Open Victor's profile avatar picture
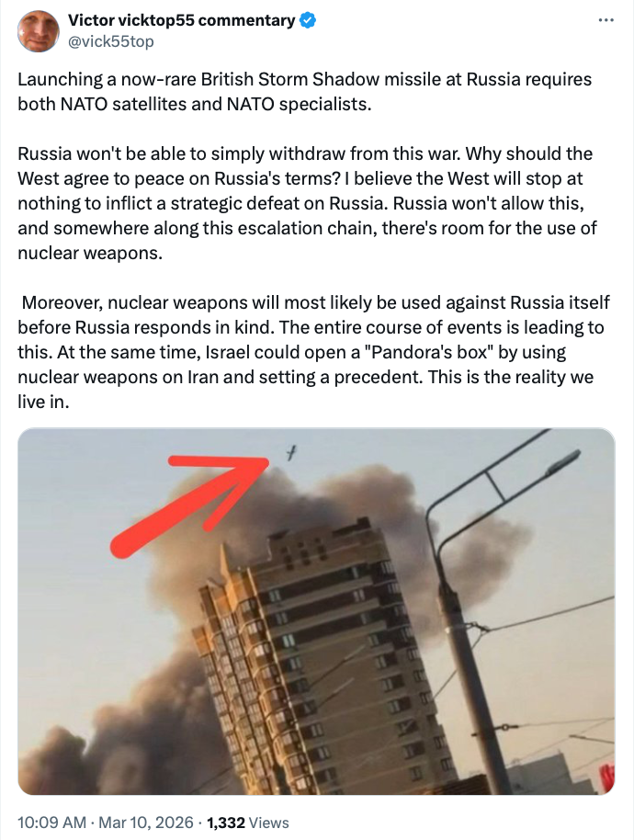This screenshot has height=840, width=634. [38, 31]
